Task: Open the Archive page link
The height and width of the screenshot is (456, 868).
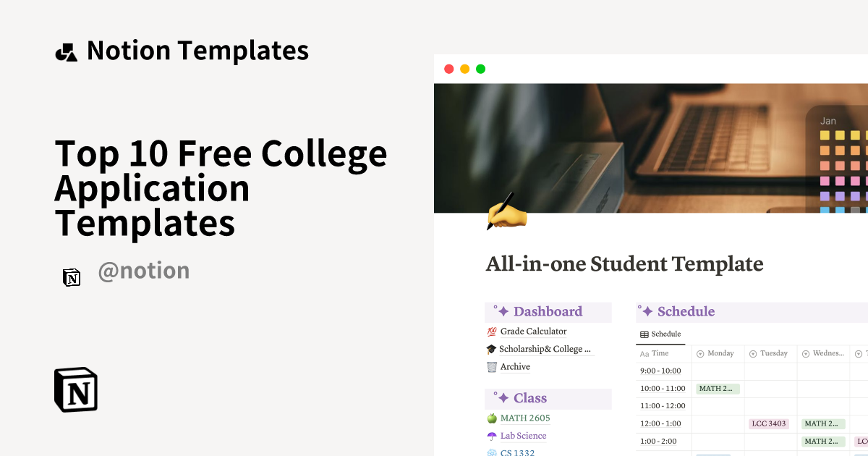Action: coord(515,367)
